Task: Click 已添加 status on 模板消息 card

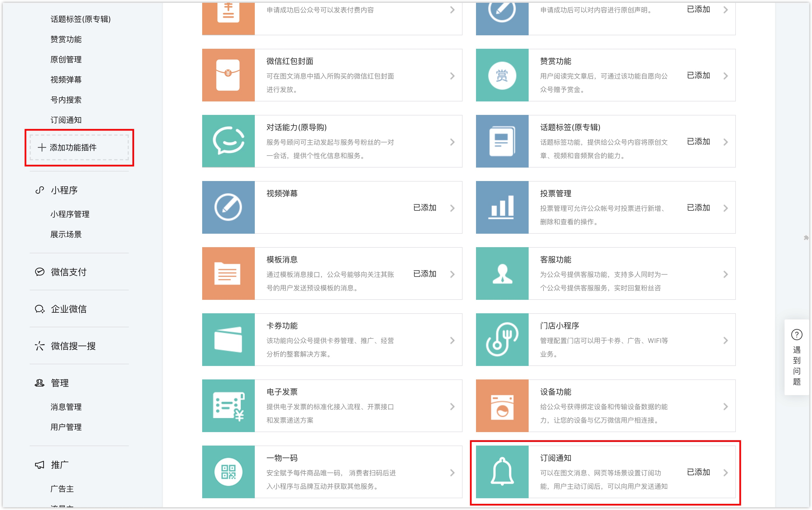Action: pyautogui.click(x=424, y=274)
